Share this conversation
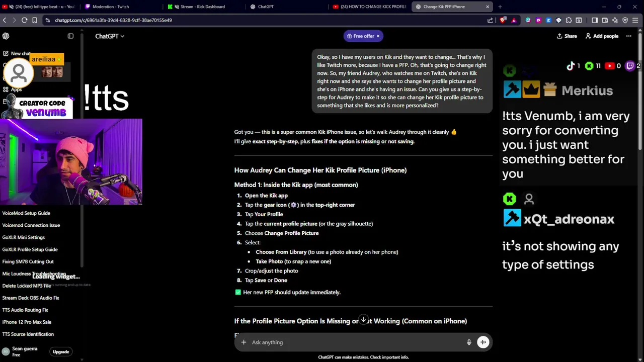Screen dimensions: 644x362 click(567, 36)
